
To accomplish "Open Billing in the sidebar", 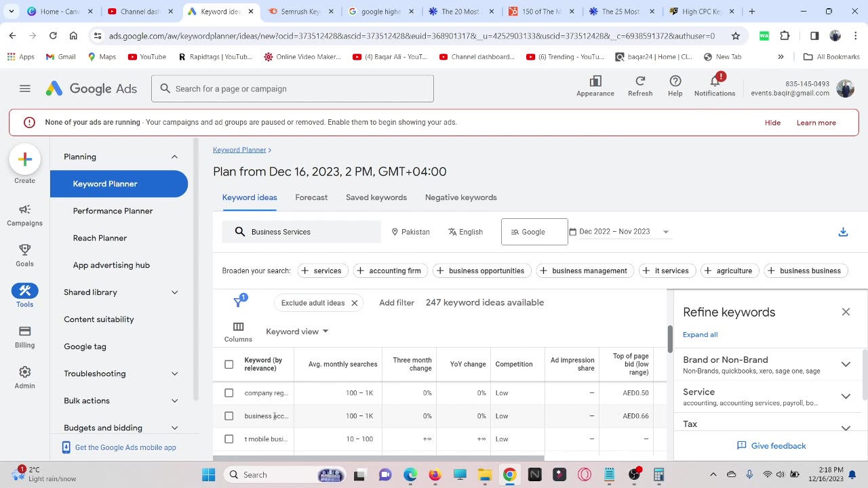I will coord(25,337).
